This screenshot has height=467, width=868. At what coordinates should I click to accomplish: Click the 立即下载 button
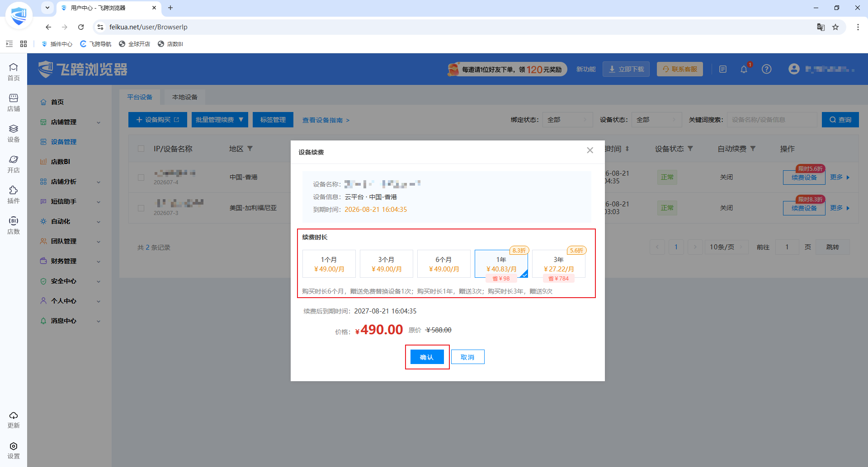[x=626, y=69]
